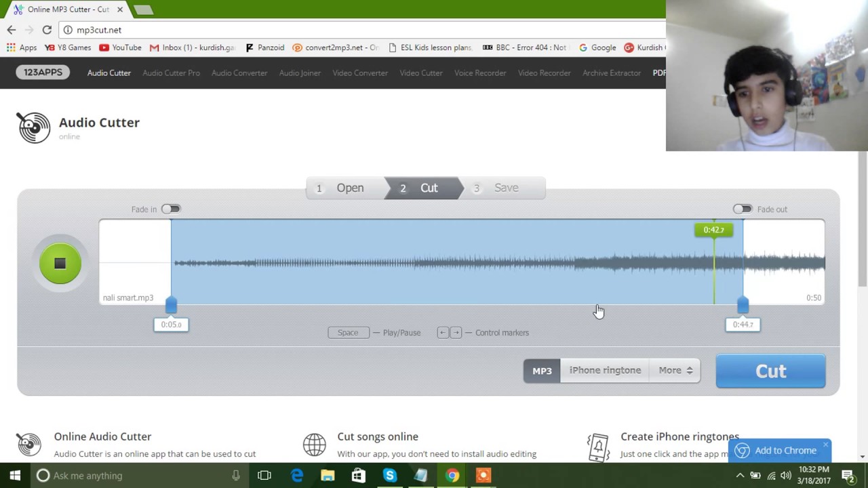This screenshot has height=488, width=868.
Task: Dismiss the Add to Chrome popup
Action: pos(825,445)
